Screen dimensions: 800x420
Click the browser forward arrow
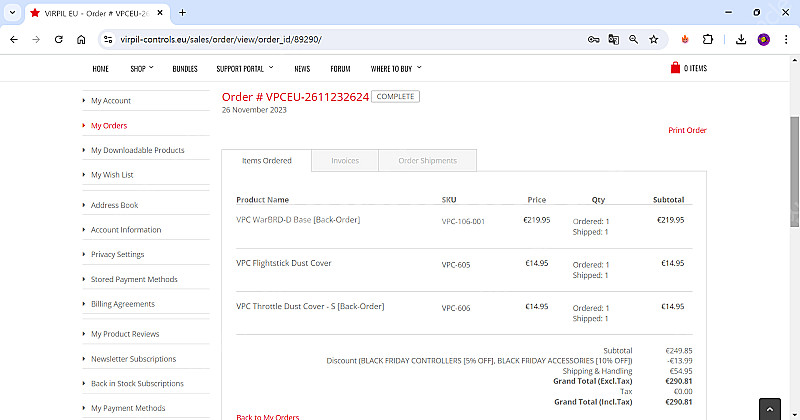(x=36, y=39)
